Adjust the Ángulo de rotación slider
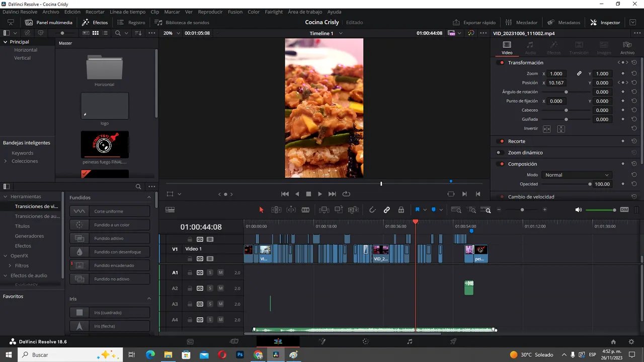The width and height of the screenshot is (644, 362). [566, 92]
